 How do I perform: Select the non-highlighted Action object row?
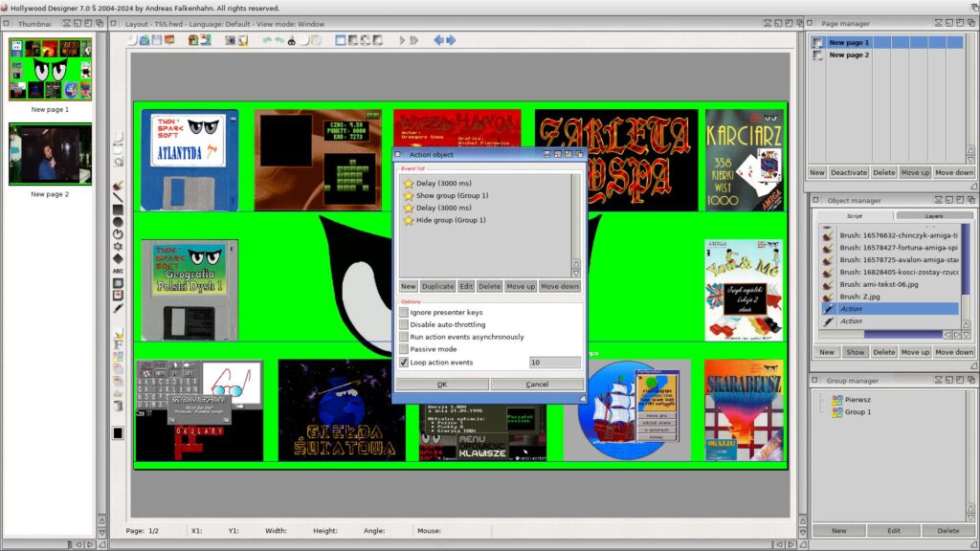point(890,321)
